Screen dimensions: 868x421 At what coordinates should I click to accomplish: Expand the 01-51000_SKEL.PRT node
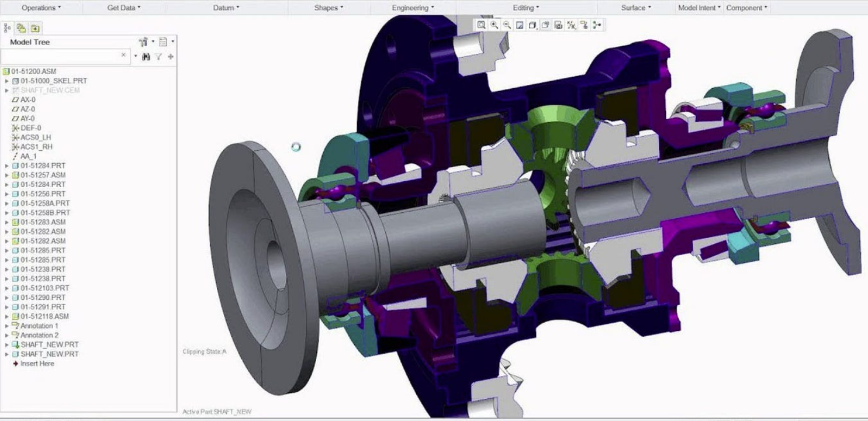7,81
